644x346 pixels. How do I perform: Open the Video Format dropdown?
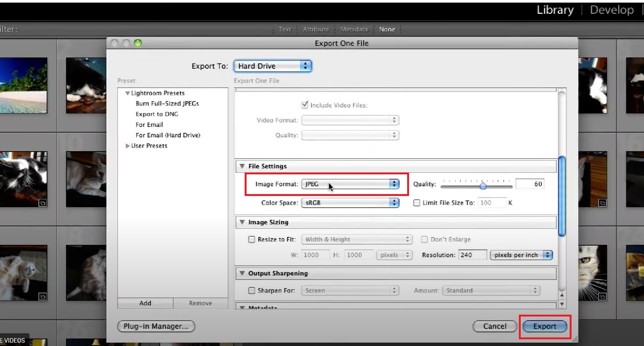tap(350, 120)
